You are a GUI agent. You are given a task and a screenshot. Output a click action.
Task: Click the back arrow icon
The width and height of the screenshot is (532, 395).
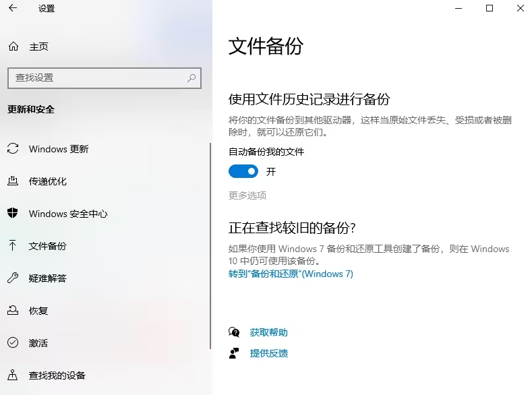(13, 8)
